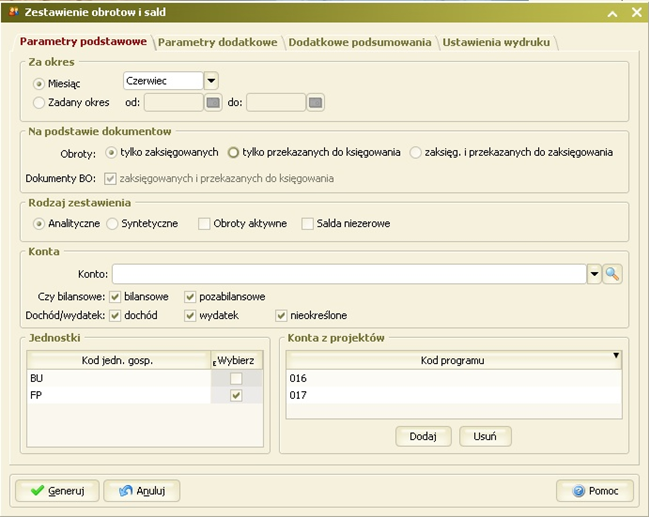This screenshot has width=649, height=517.
Task: Uncheck the bilansowe checkbox
Action: click(x=115, y=297)
